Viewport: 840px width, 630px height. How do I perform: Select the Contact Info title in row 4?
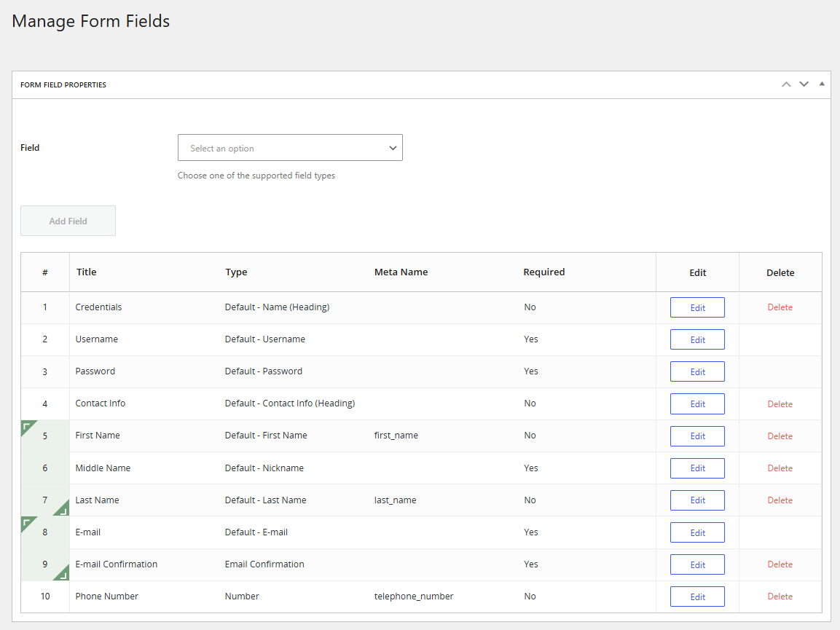(x=101, y=403)
